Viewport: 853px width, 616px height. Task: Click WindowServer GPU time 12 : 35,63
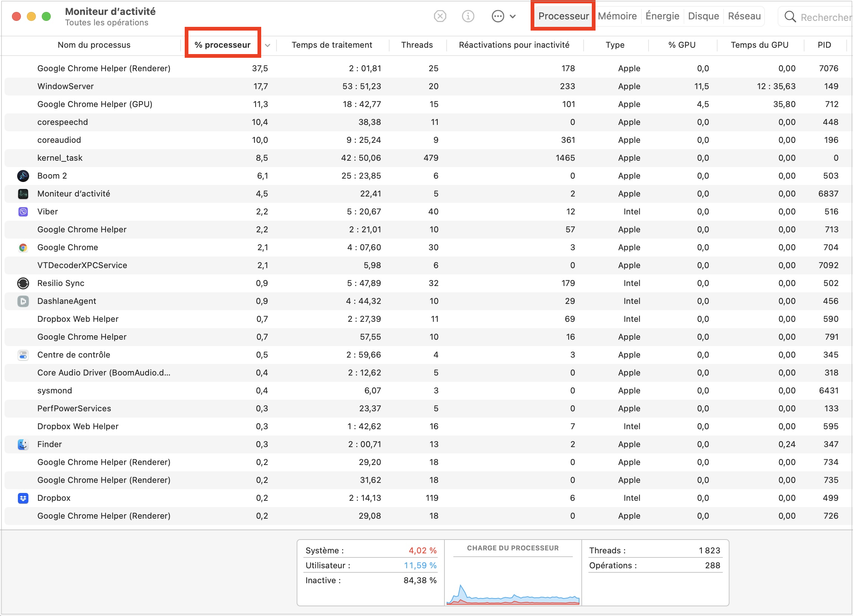click(776, 87)
